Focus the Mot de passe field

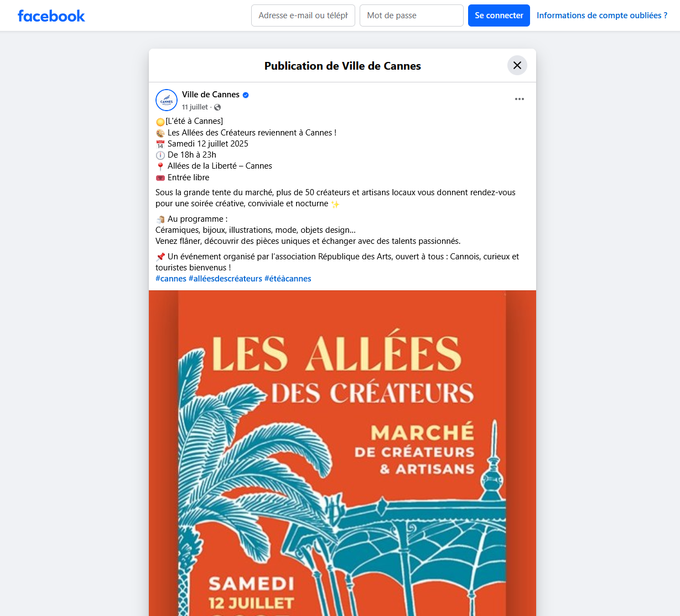pos(412,15)
